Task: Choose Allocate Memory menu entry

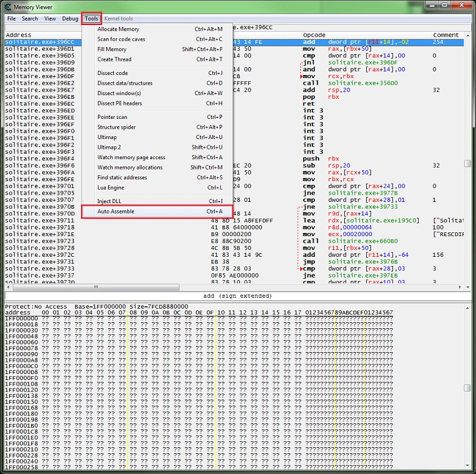Action: pos(118,29)
